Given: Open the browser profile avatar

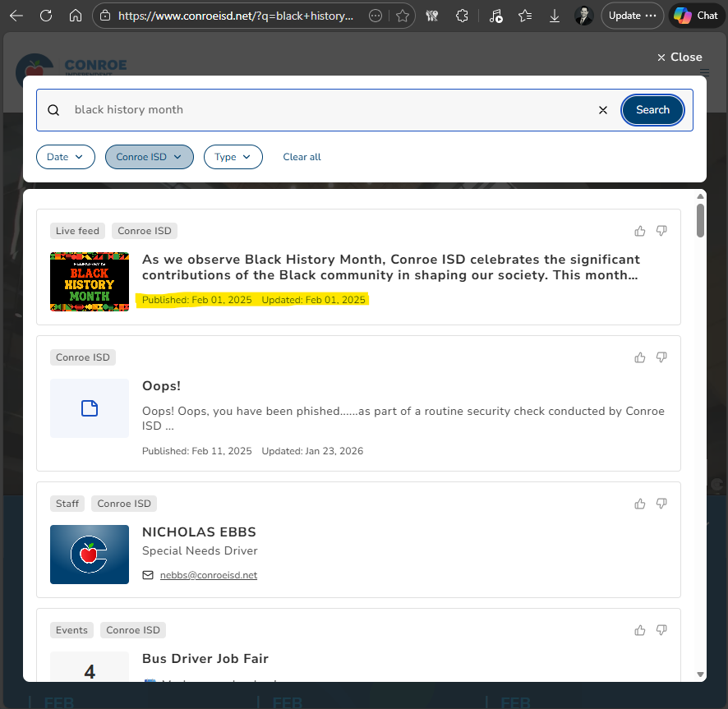Looking at the screenshot, I should click(x=584, y=16).
